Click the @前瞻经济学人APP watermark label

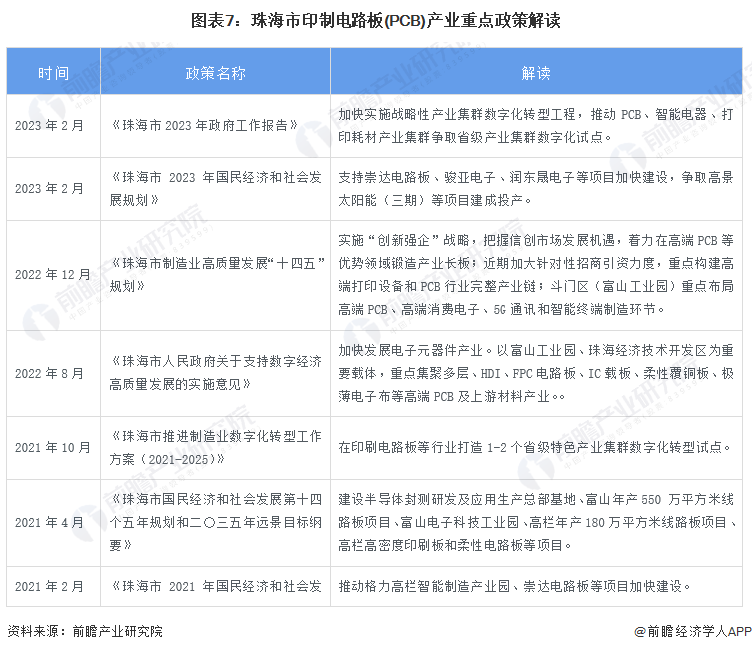691,631
